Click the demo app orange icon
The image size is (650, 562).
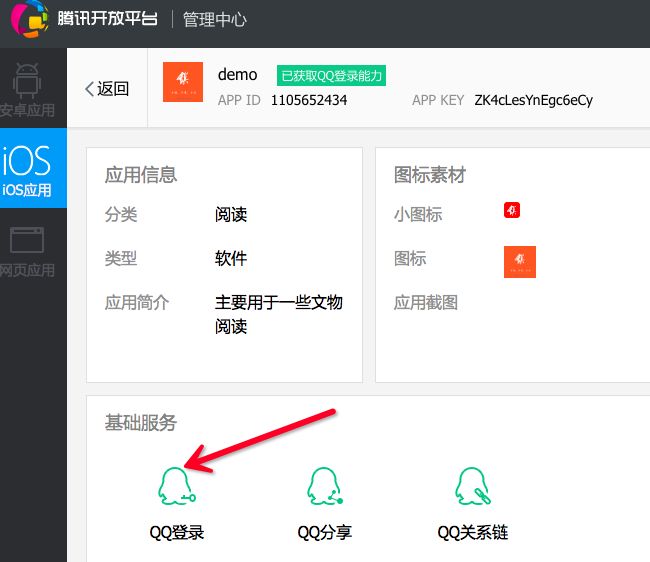point(183,82)
